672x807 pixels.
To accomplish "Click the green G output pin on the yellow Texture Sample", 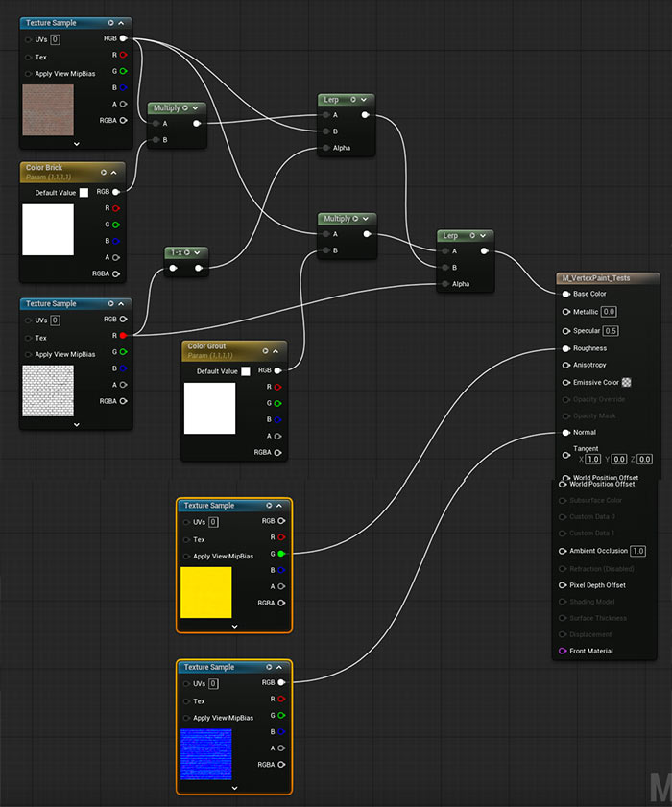I will 281,554.
